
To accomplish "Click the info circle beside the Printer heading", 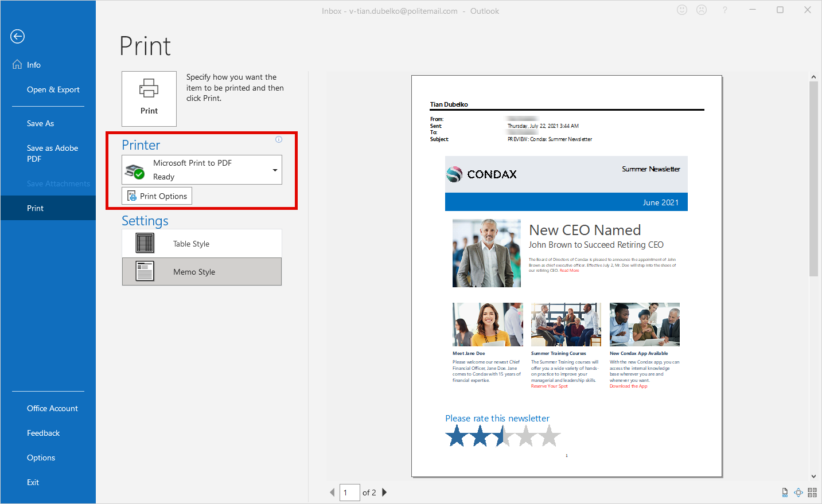I will pyautogui.click(x=279, y=139).
